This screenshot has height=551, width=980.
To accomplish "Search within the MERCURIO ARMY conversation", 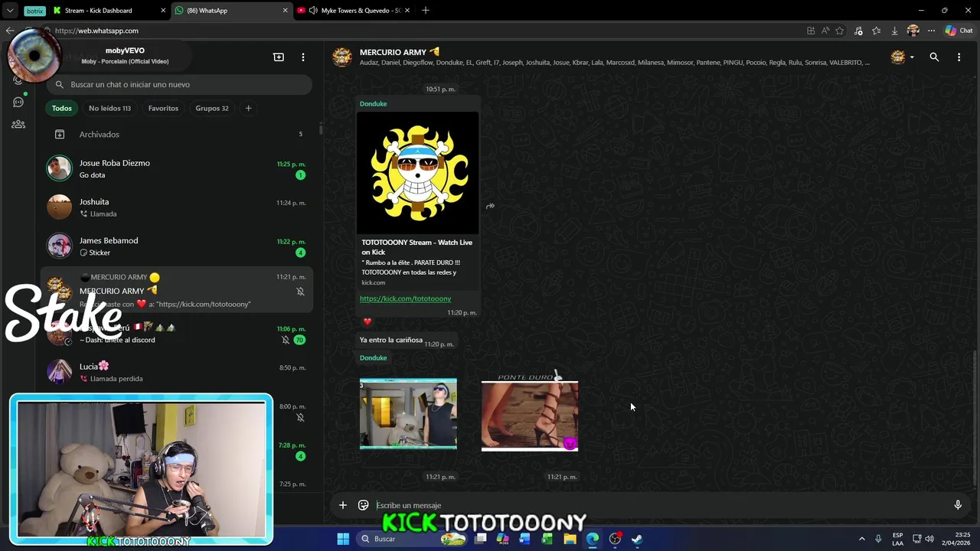I will 934,57.
